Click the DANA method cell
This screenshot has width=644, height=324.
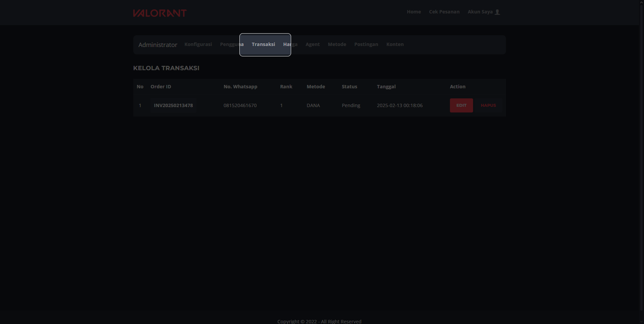313,105
